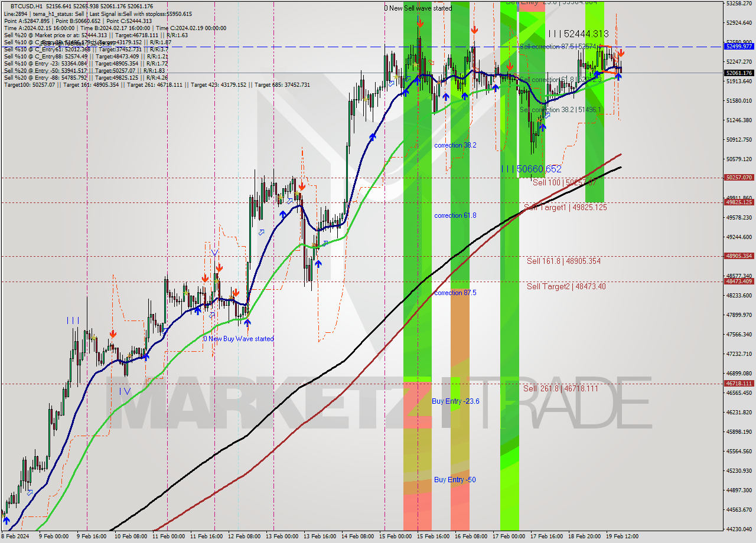Click the blue 'correction 87.5' label

pyautogui.click(x=455, y=293)
